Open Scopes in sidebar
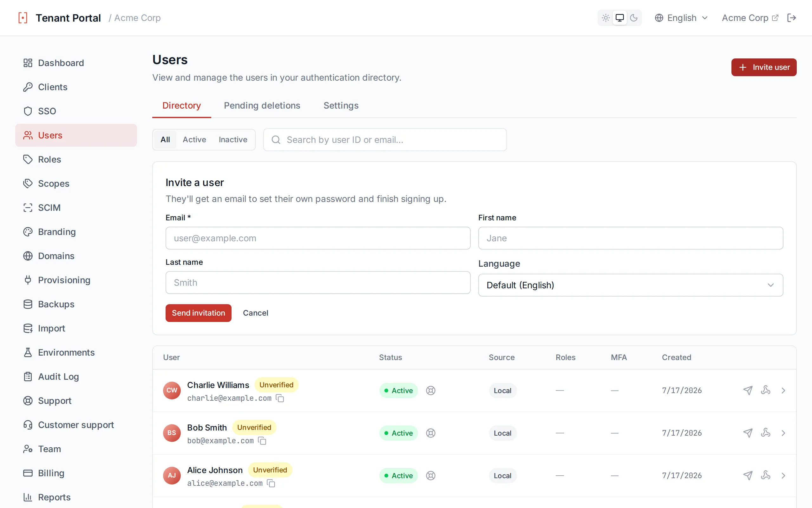Screen dimensions: 812x508 [x=76, y=184]
